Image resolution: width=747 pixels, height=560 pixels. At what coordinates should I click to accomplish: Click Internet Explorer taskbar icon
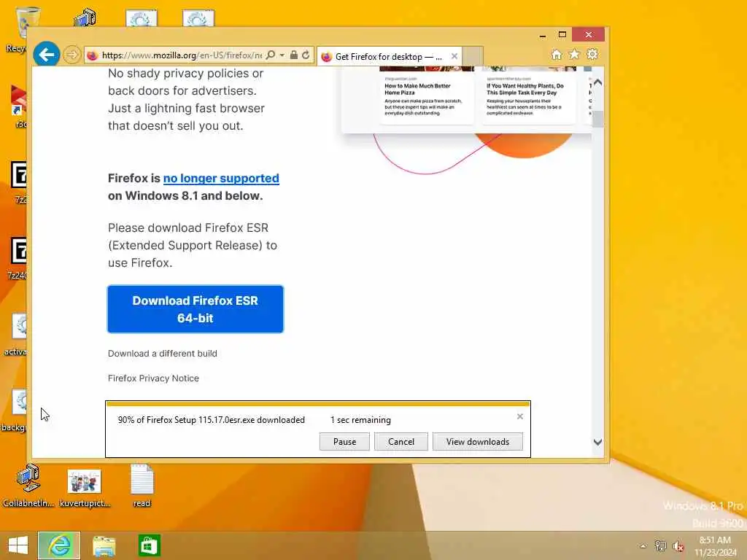coord(59,545)
